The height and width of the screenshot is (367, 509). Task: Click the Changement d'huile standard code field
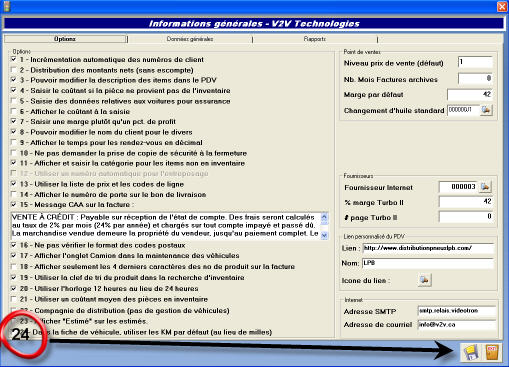tap(463, 110)
